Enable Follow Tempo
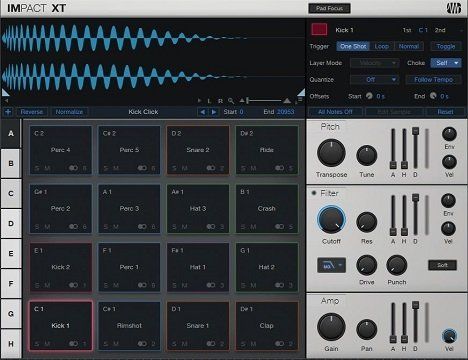Viewport: 468px width, 360px height. coord(433,80)
